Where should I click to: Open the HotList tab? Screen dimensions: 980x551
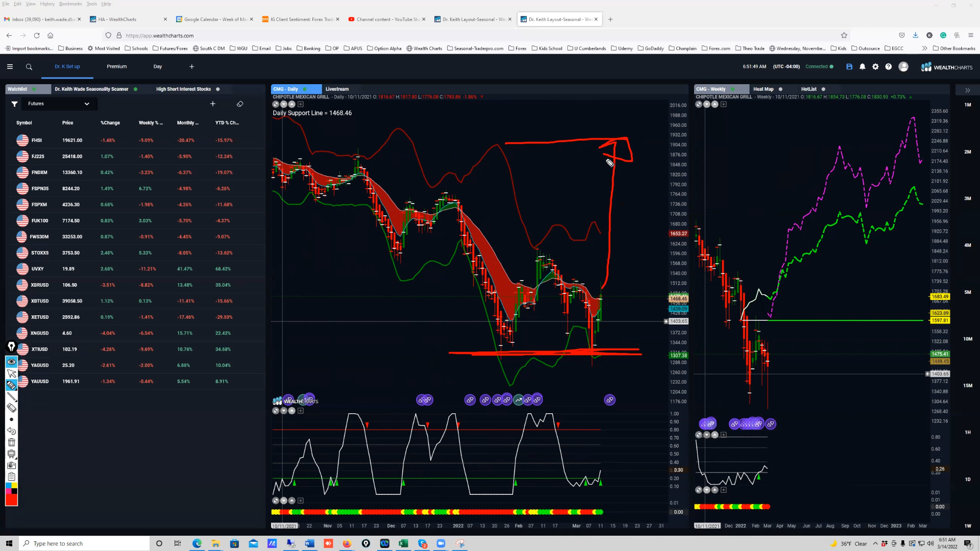809,89
